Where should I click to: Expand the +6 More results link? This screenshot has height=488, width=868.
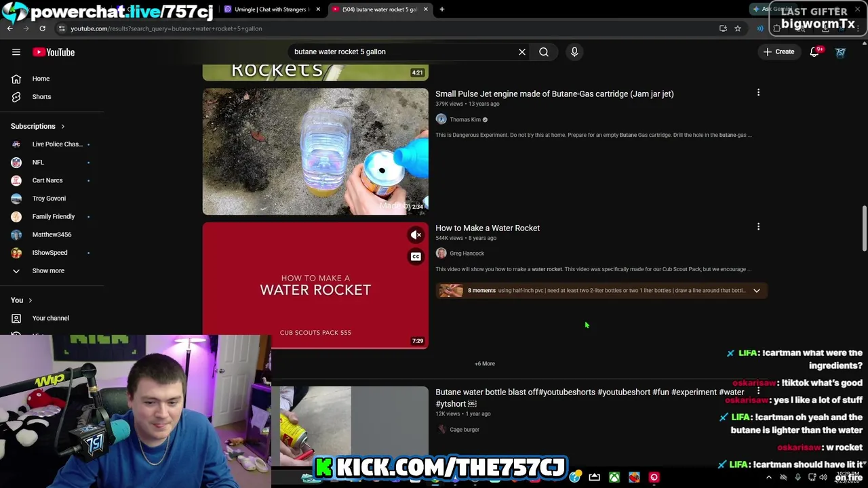(x=485, y=364)
